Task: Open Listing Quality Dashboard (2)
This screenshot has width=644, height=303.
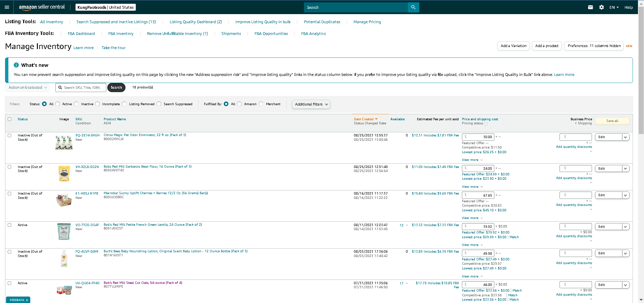Action: coord(196,22)
